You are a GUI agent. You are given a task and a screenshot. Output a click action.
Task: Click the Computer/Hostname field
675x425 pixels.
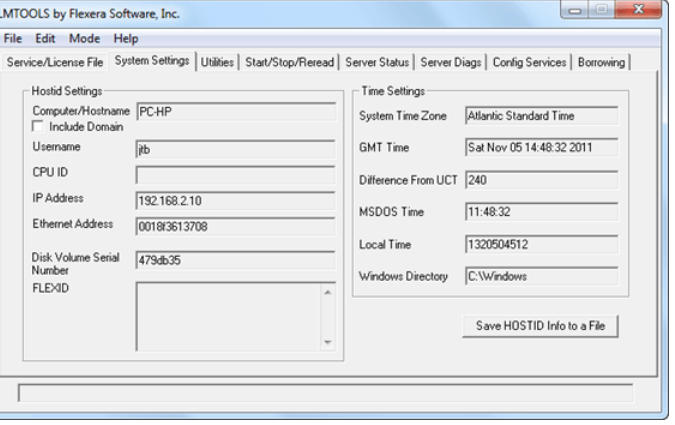(x=234, y=113)
